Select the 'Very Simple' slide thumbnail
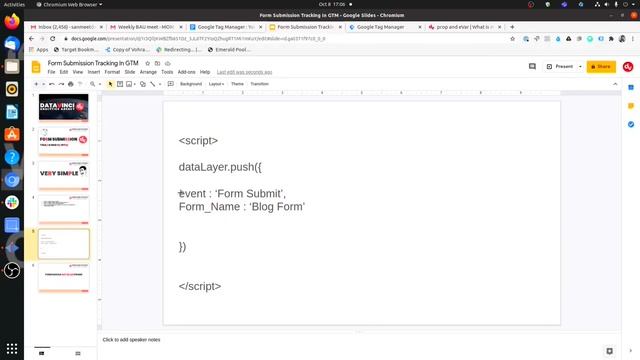The image size is (640, 360). 64,176
